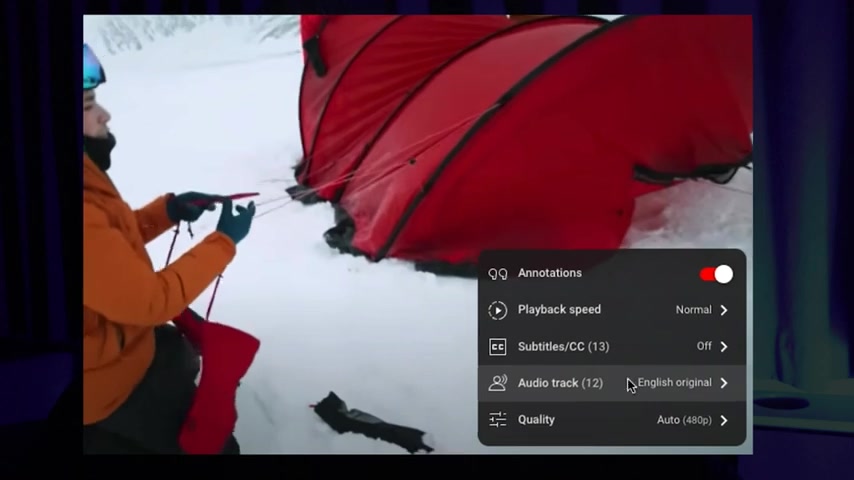The image size is (854, 480).
Task: Open the Subtitles/CC (13) menu item
Action: [x=612, y=347]
